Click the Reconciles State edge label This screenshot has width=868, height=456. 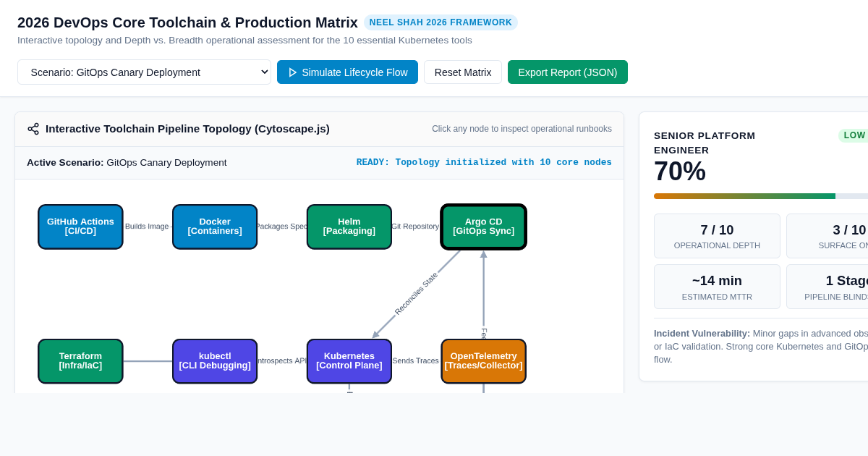click(x=417, y=293)
